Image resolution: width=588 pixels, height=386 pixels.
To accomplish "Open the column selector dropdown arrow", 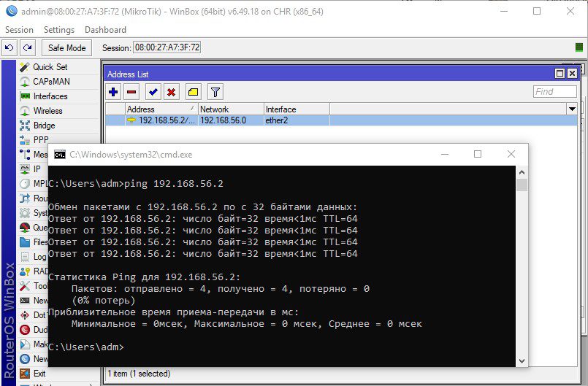I will [x=572, y=109].
